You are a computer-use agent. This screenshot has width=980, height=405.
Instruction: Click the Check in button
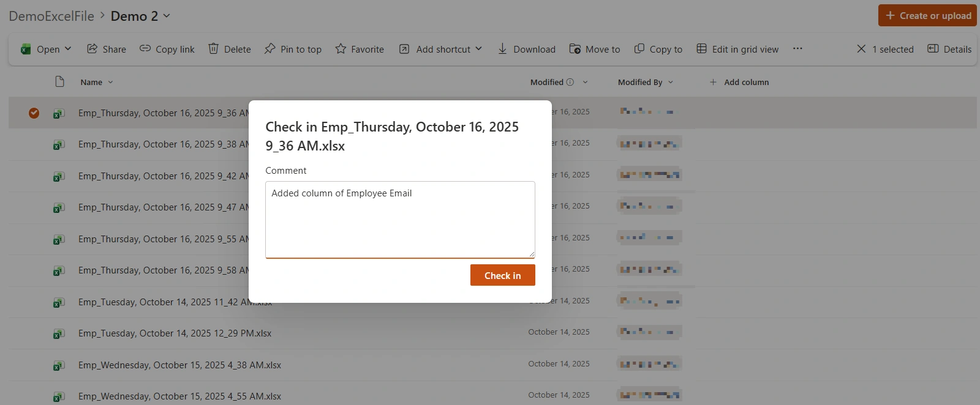coord(503,275)
